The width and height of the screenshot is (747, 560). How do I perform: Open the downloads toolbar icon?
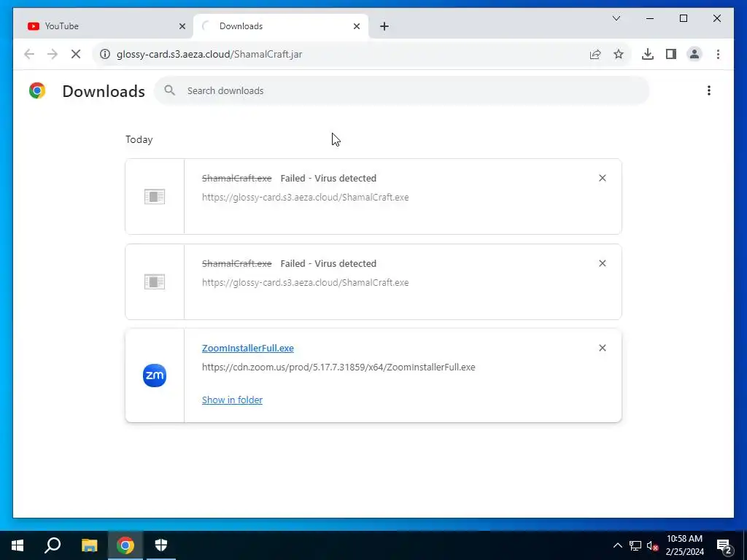coord(648,54)
